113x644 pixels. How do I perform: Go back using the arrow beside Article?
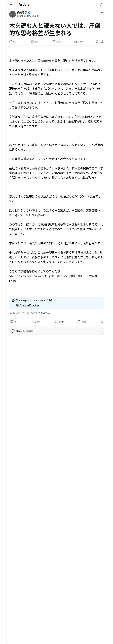[x=11, y=5]
